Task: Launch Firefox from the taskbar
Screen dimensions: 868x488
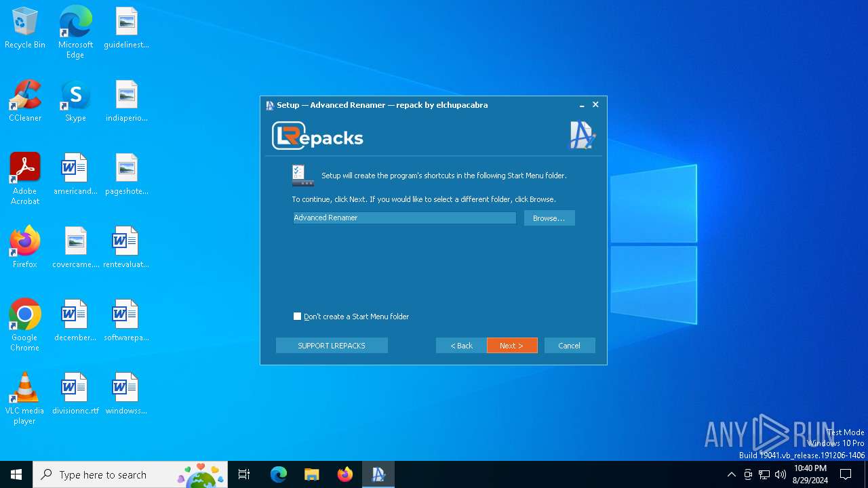Action: (x=345, y=474)
